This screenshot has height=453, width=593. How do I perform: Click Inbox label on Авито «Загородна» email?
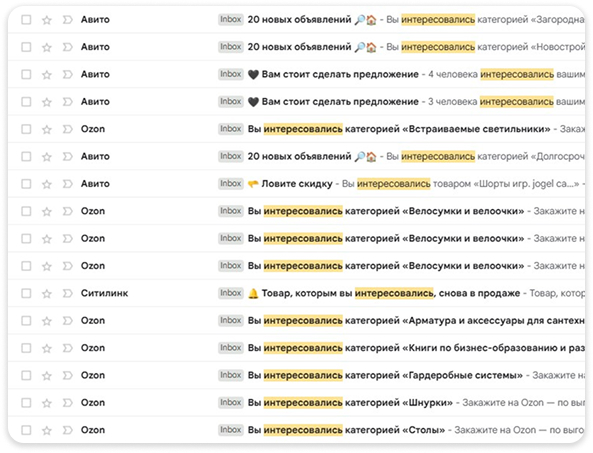coord(231,19)
